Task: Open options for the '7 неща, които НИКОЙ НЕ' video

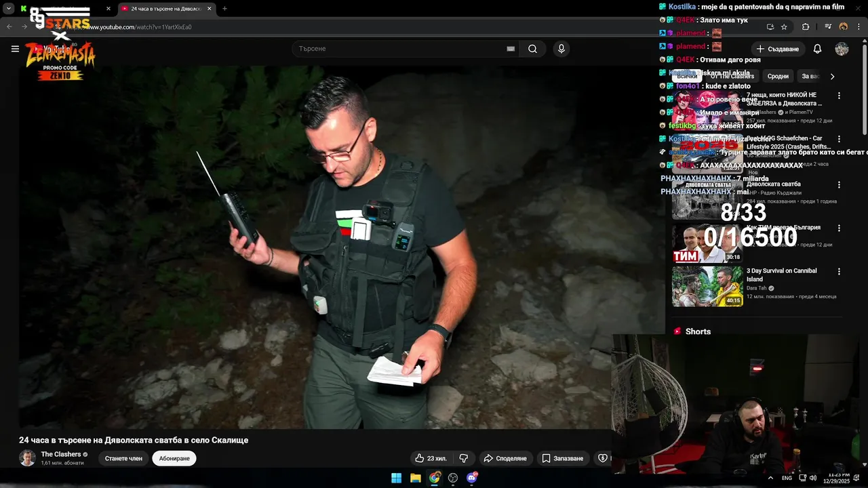Action: pyautogui.click(x=839, y=96)
